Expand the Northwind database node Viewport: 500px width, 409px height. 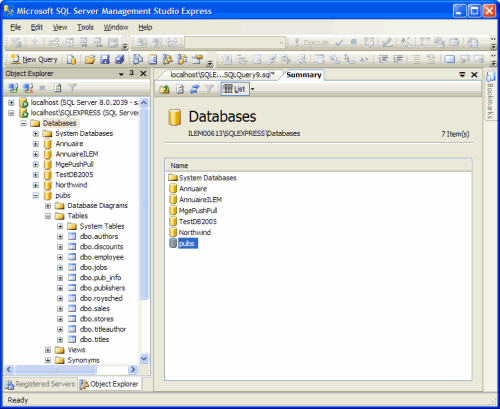tap(36, 185)
